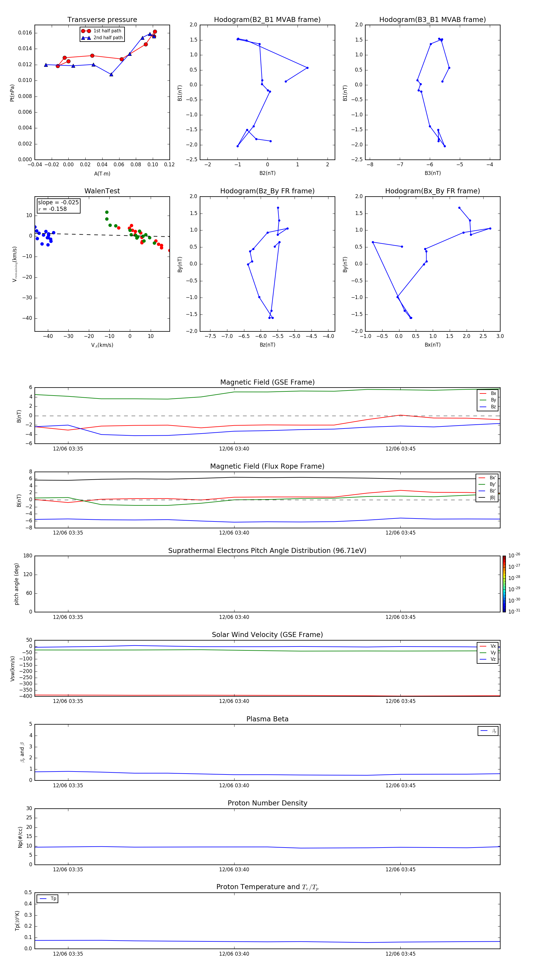Click the "B3(nT)" x-axis label
The height and width of the screenshot is (980, 535).
click(432, 173)
